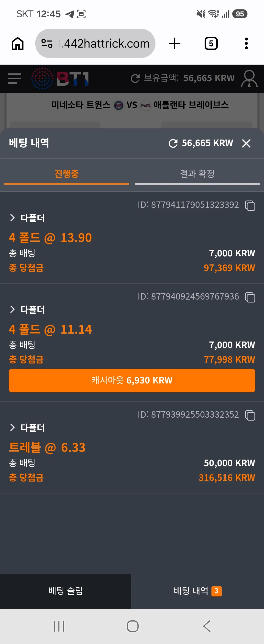
Task: Show open tabs counter showing 5
Action: click(x=211, y=43)
